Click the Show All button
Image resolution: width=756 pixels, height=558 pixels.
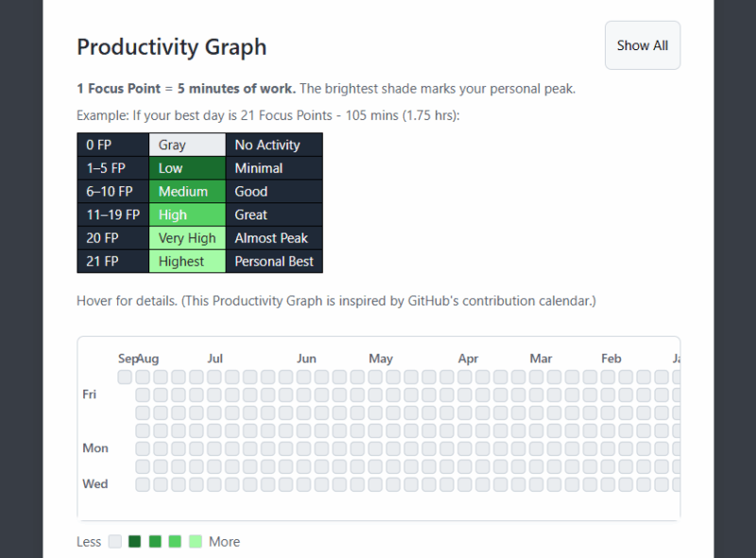pos(642,44)
